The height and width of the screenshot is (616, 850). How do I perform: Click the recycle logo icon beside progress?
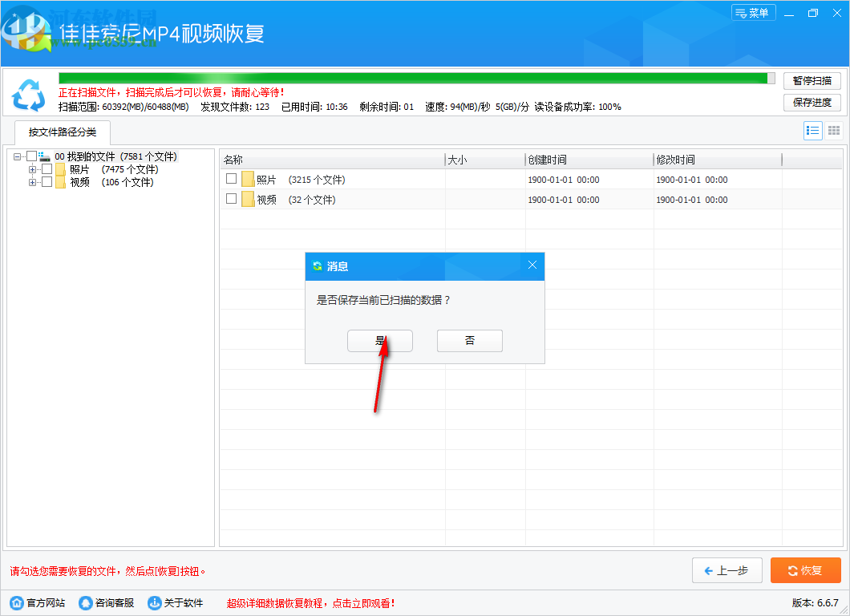tap(29, 95)
